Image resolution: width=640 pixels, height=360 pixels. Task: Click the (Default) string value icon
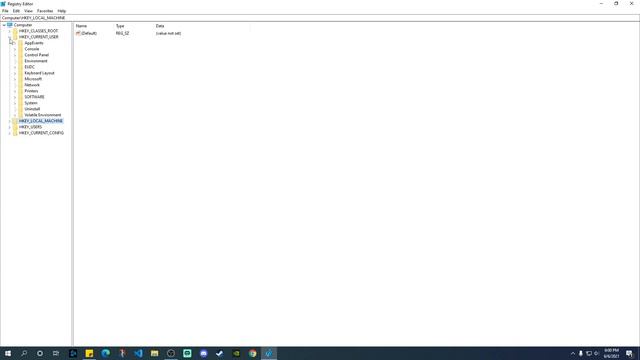click(78, 33)
